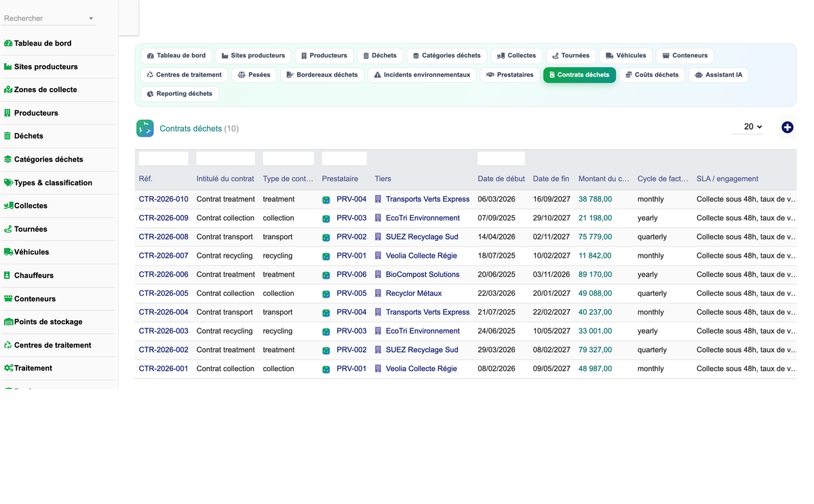Viewport: 814px width, 504px height.
Task: Select the Coûts déchets tab
Action: 652,75
